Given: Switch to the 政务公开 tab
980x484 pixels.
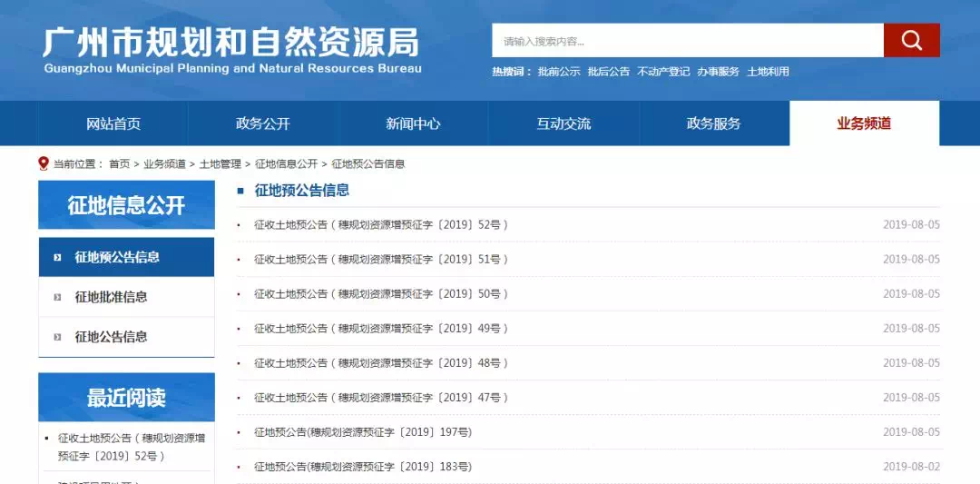Looking at the screenshot, I should tap(263, 123).
